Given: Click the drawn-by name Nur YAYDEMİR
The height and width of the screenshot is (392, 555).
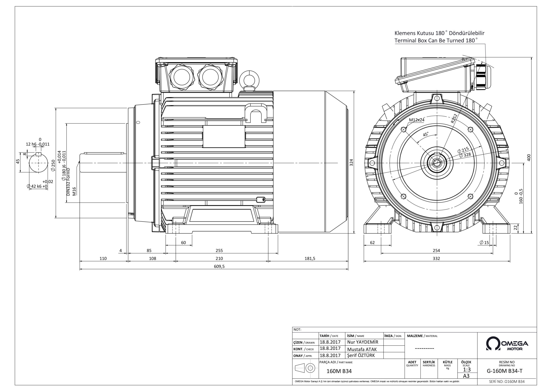Looking at the screenshot, I should pyautogui.click(x=362, y=342).
